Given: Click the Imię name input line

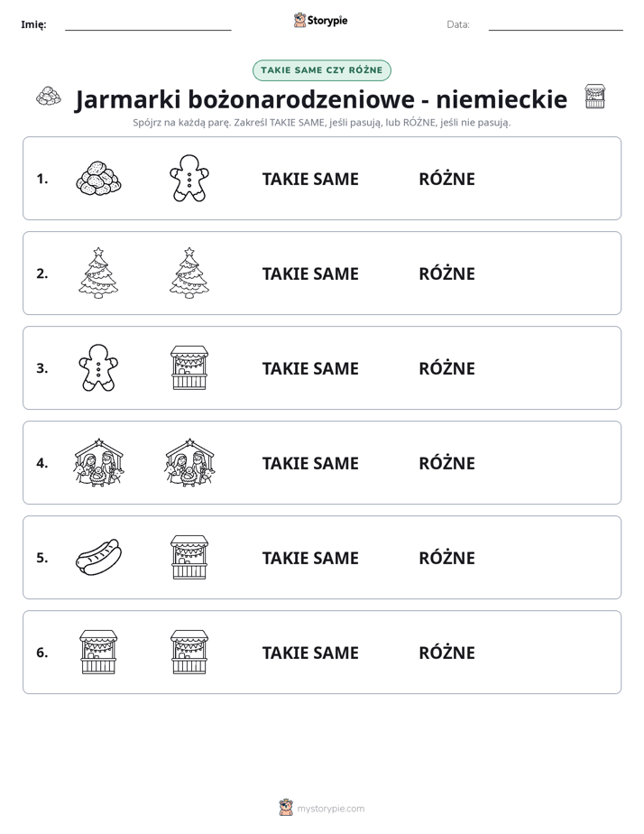Looking at the screenshot, I should pos(148,24).
